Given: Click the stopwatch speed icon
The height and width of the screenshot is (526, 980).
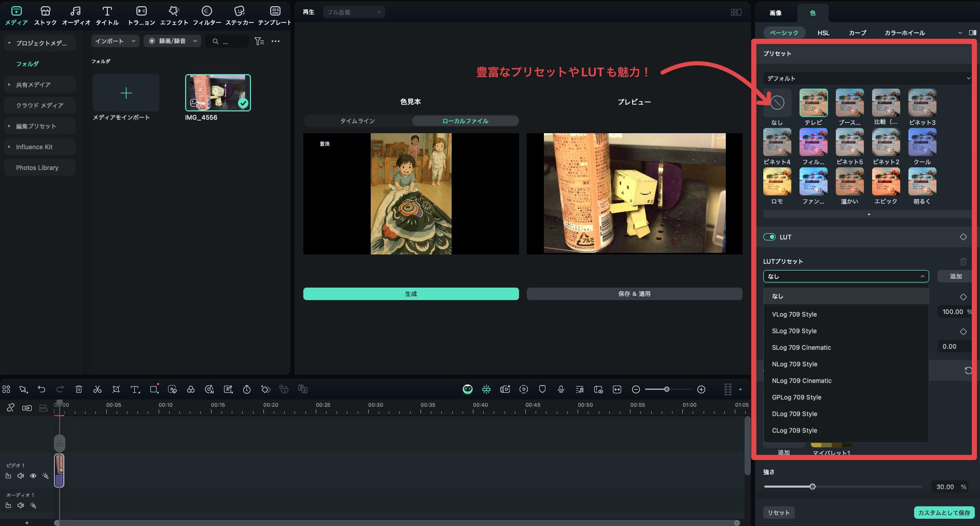Looking at the screenshot, I should (x=247, y=389).
